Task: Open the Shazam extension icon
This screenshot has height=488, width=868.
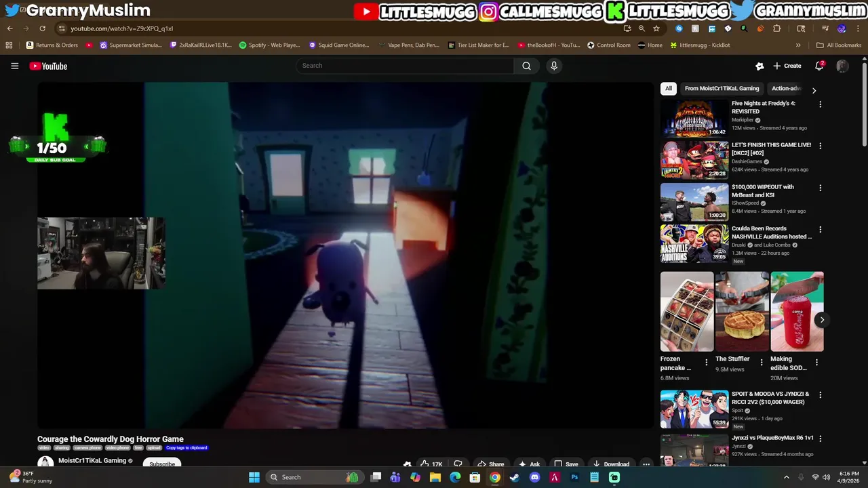Action: [679, 28]
